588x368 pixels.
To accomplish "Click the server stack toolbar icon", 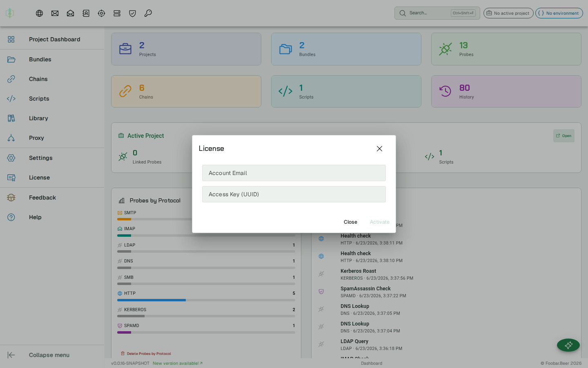I will [117, 13].
